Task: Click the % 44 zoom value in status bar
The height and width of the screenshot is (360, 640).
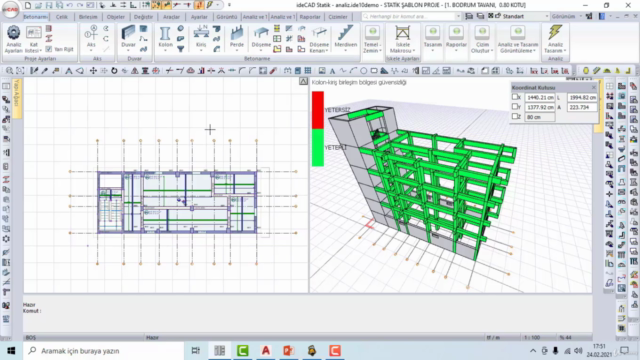Action: tap(565, 338)
